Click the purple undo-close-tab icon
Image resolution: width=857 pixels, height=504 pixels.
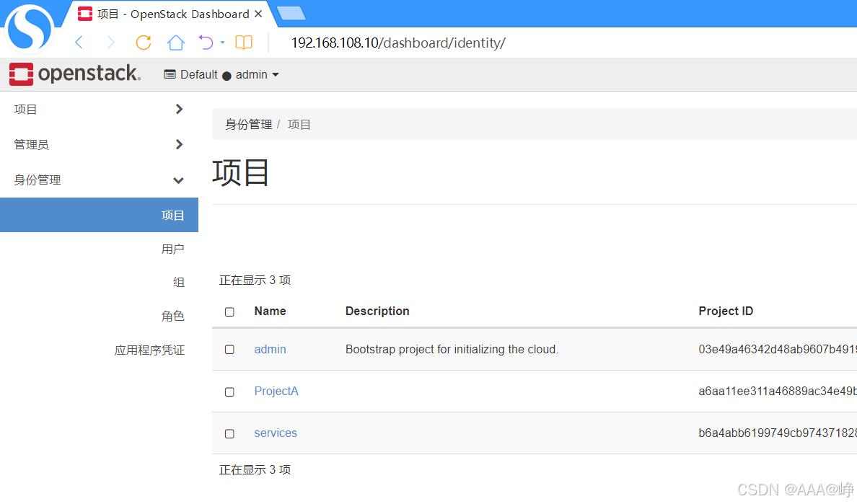click(x=206, y=42)
